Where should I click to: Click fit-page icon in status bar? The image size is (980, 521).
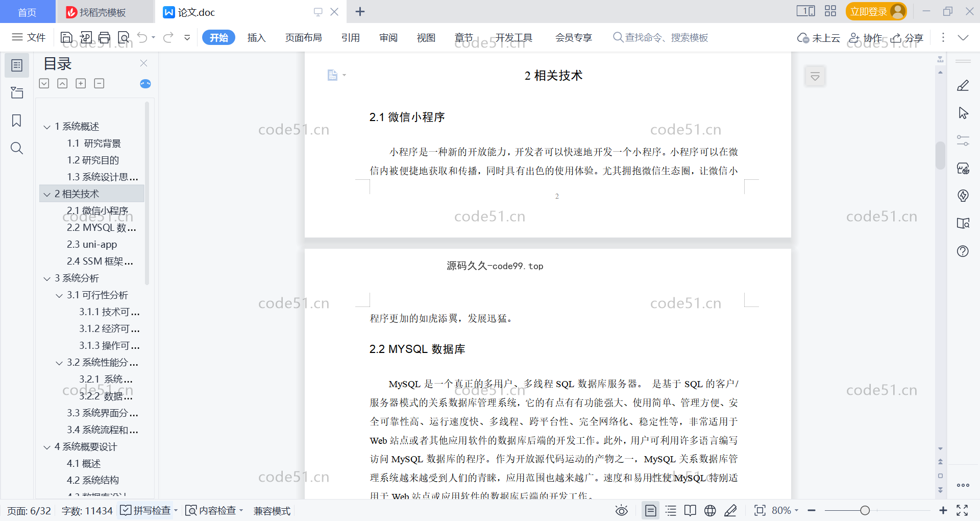tap(760, 510)
